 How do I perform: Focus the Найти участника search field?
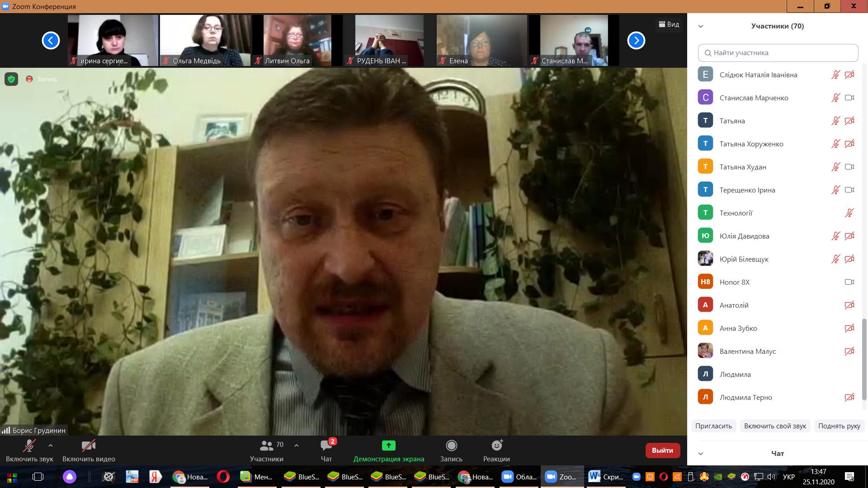click(778, 53)
